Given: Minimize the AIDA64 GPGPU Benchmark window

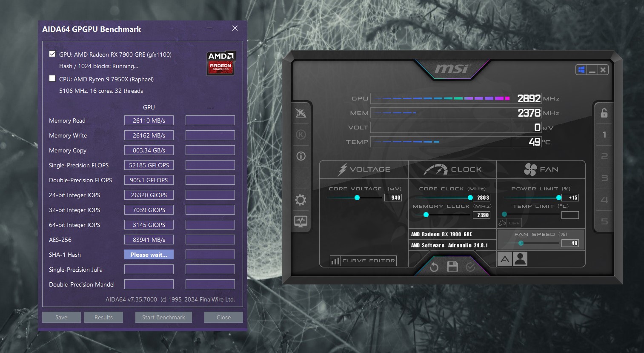Looking at the screenshot, I should coord(210,28).
